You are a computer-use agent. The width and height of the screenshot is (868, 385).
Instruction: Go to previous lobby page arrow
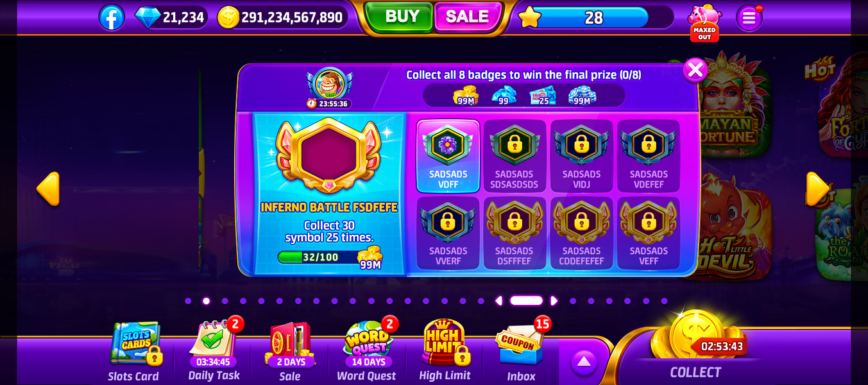tap(48, 189)
